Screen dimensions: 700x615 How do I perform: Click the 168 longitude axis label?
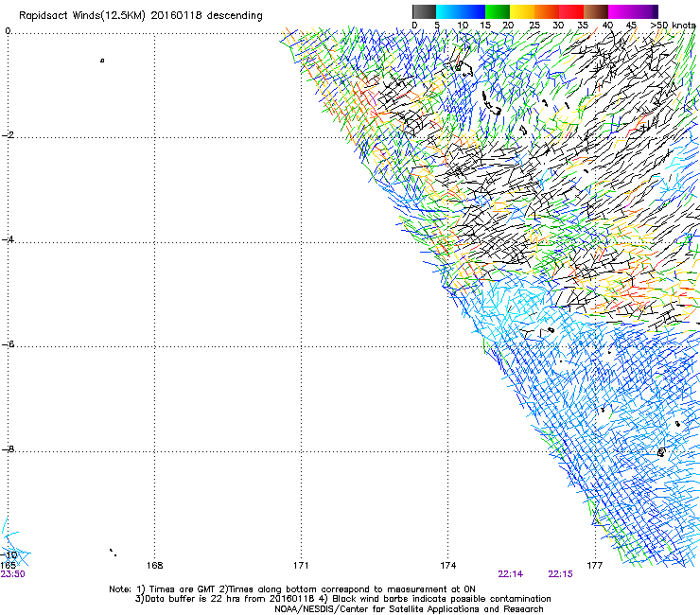click(154, 566)
